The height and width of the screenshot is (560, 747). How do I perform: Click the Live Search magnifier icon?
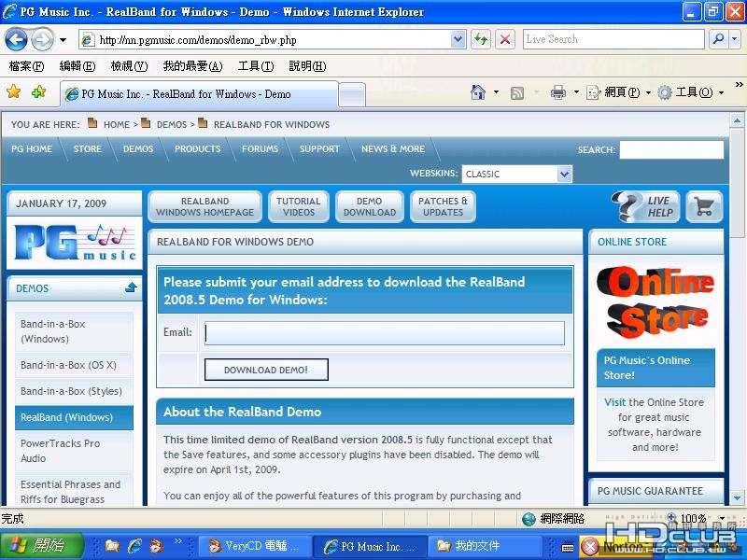pyautogui.click(x=718, y=39)
